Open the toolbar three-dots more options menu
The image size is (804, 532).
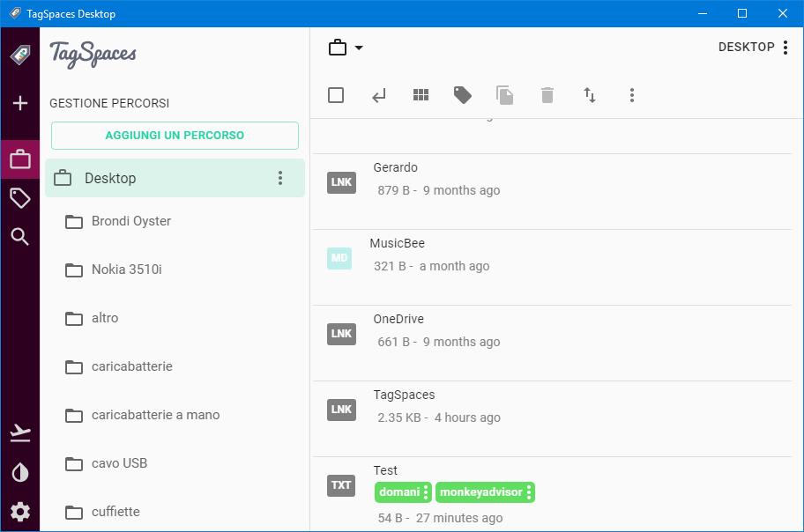(632, 95)
